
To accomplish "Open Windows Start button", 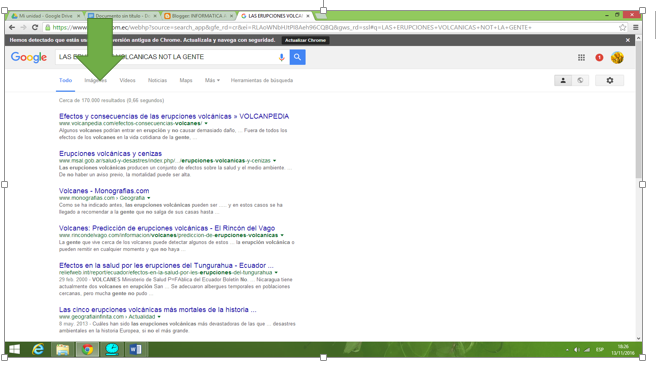I will [x=15, y=349].
